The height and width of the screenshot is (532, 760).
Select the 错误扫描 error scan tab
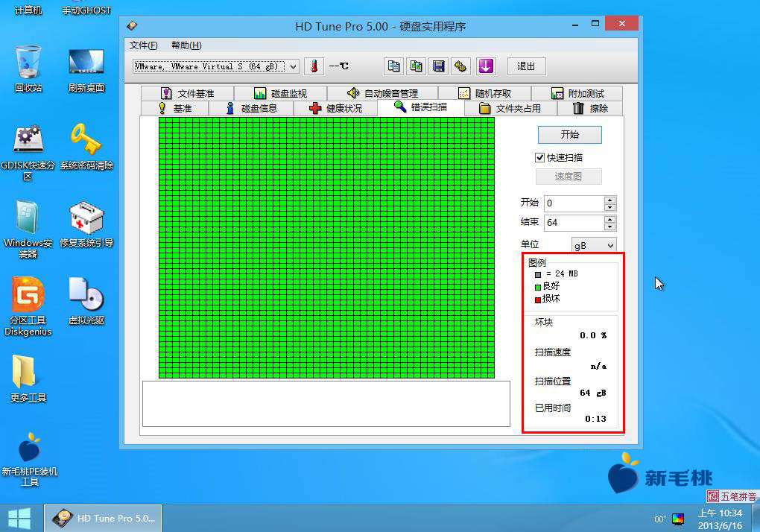click(x=421, y=107)
